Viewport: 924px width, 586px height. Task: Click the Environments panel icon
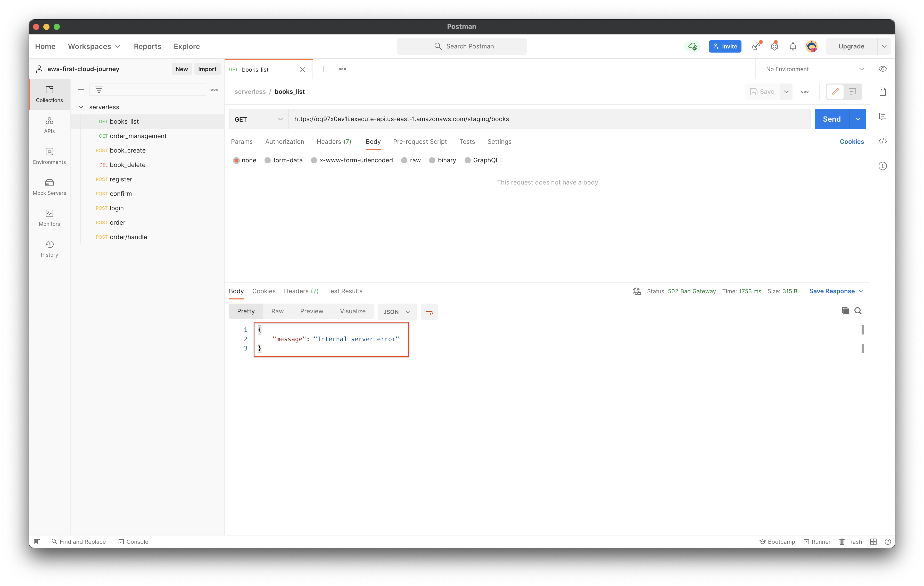click(x=49, y=155)
